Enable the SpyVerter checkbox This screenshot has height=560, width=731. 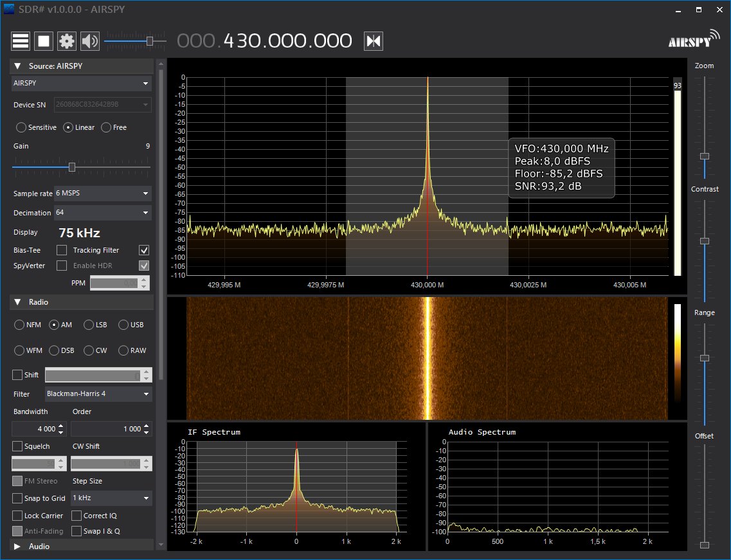tap(62, 266)
